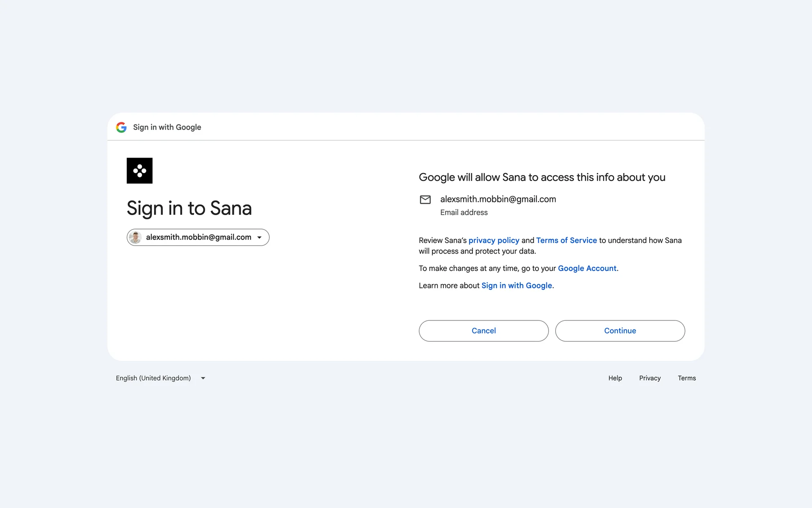
Task: Select the alexsmith.mobbin@gmail.com account chip
Action: [198, 237]
